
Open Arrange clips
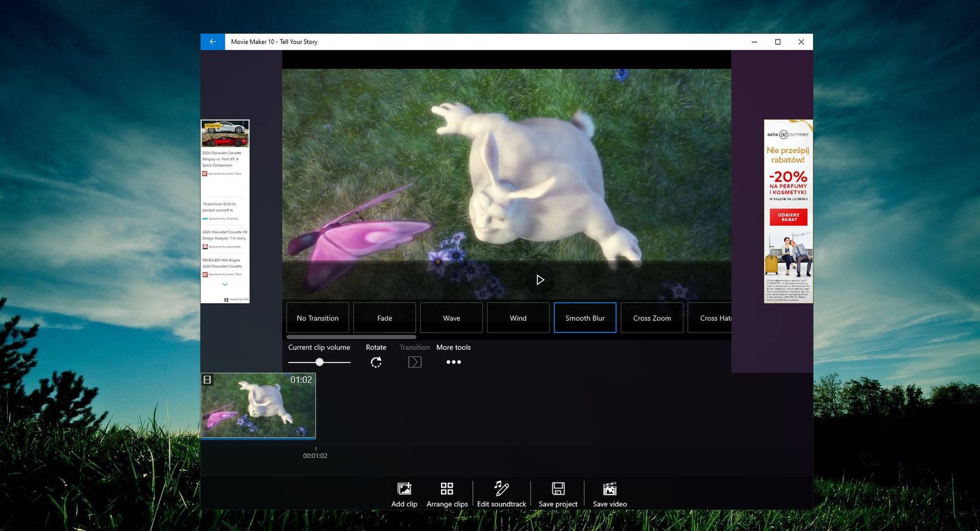click(x=447, y=494)
